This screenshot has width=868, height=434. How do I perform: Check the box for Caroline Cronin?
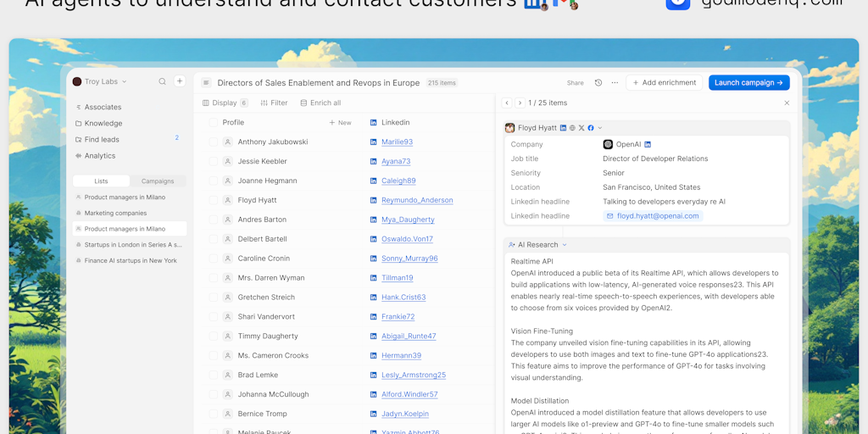click(x=213, y=259)
